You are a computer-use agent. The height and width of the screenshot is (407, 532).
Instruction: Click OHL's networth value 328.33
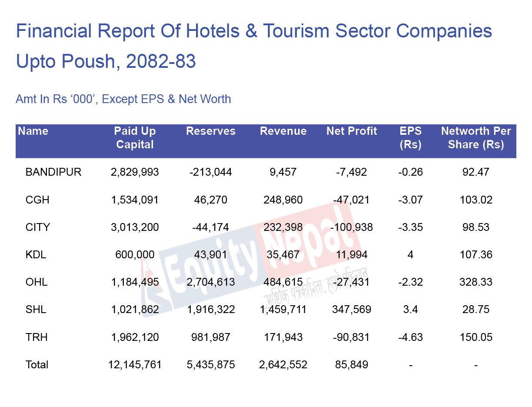476,282
